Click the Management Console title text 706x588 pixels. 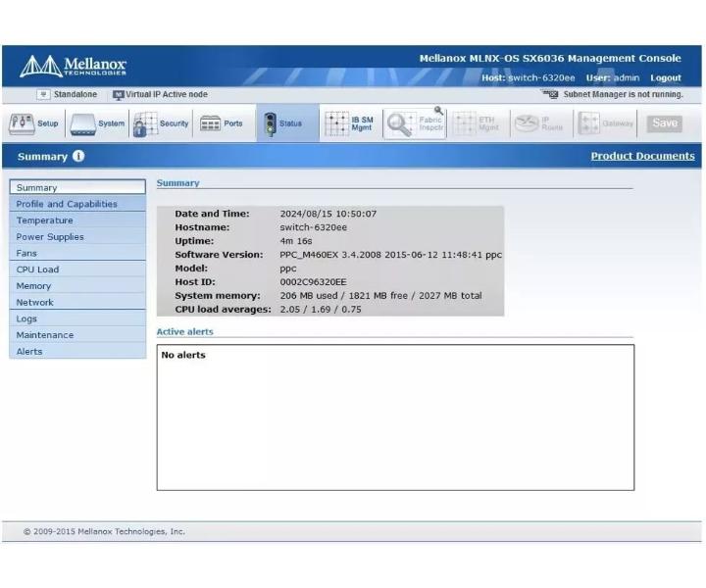point(550,59)
